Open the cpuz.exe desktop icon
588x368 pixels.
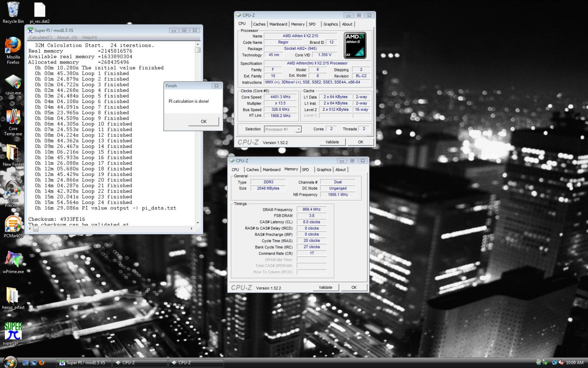[x=13, y=85]
